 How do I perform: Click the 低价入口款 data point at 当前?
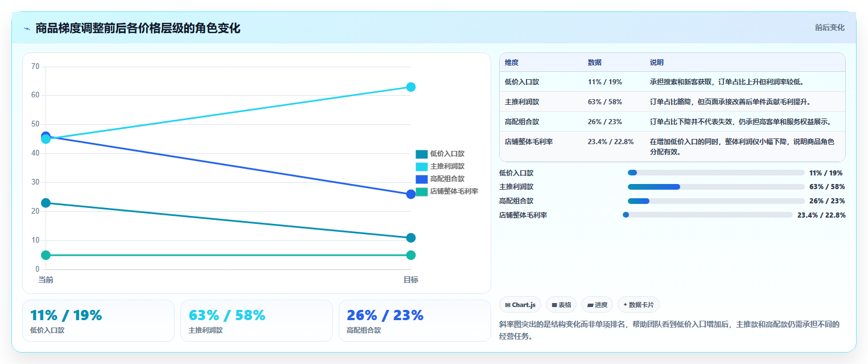click(x=46, y=203)
